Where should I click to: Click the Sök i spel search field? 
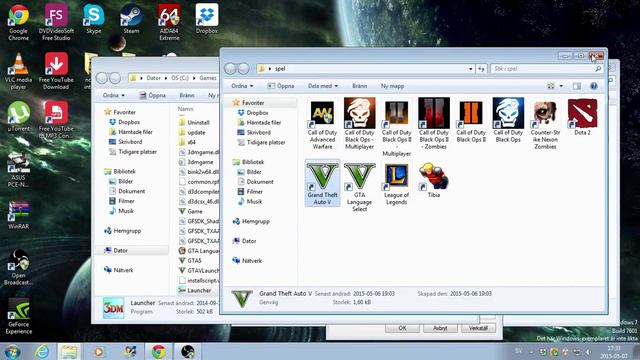tap(547, 69)
